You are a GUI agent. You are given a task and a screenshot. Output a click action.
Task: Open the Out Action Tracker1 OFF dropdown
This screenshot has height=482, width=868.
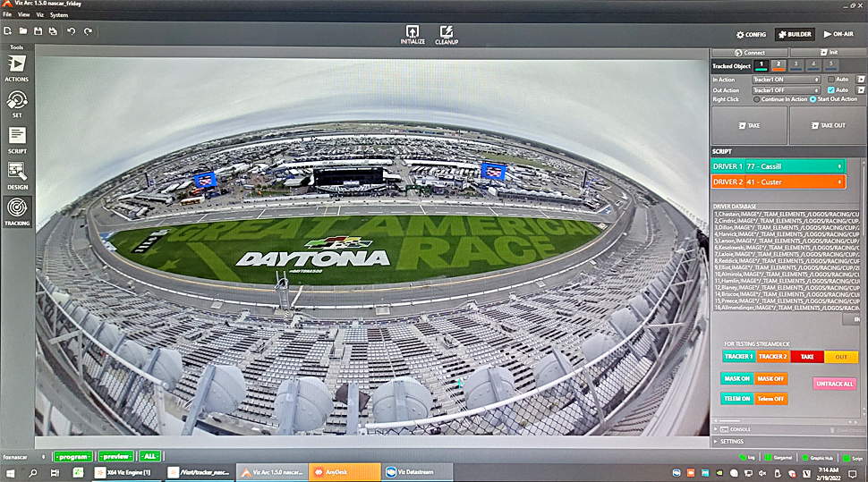pos(786,89)
